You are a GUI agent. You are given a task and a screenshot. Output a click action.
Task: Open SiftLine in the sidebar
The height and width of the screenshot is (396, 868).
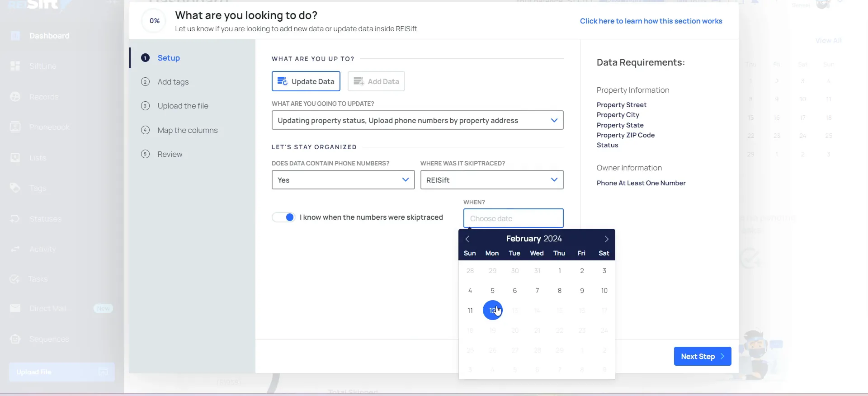pyautogui.click(x=42, y=66)
